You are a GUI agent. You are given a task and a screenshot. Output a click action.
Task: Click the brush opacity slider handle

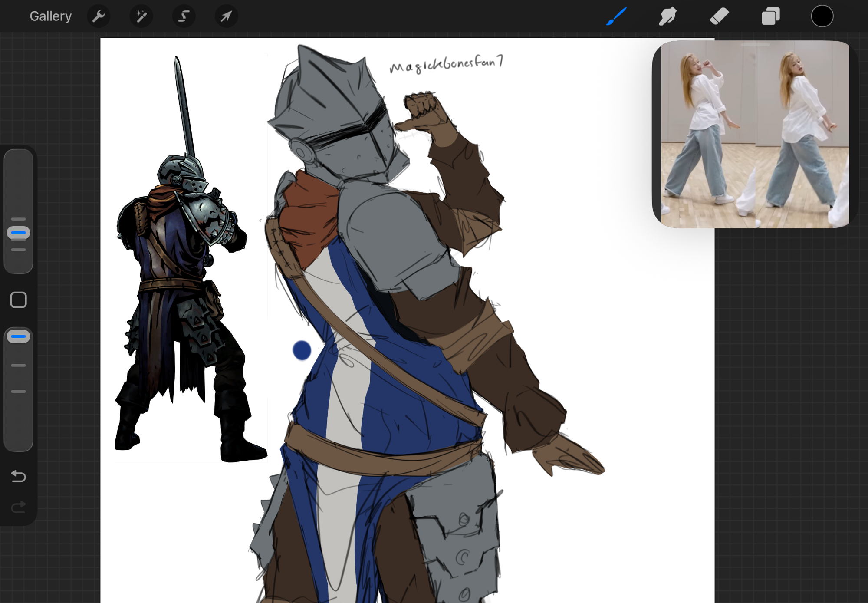tap(18, 336)
